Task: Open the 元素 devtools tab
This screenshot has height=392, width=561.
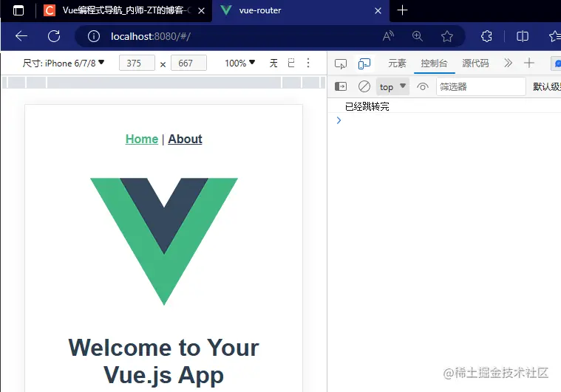Action: click(397, 63)
